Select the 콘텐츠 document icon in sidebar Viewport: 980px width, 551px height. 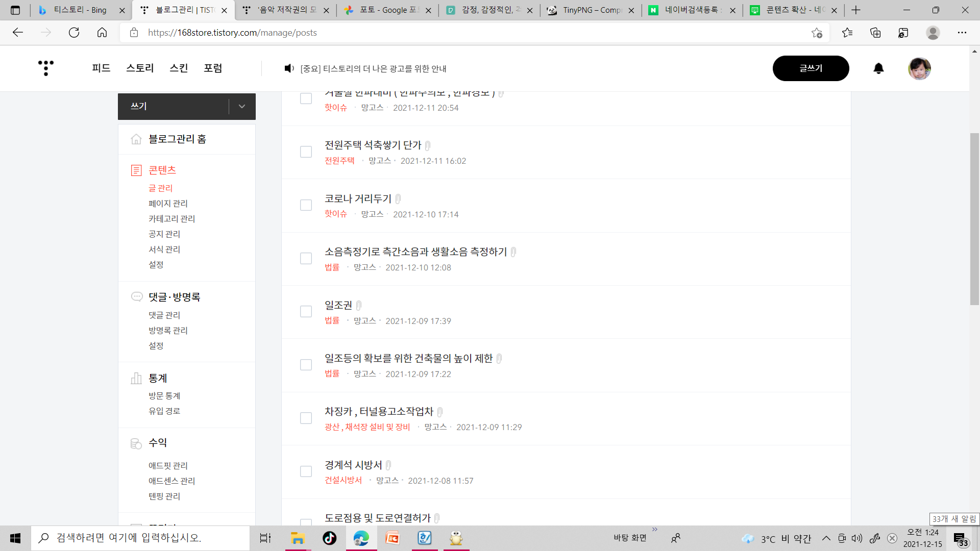(136, 170)
